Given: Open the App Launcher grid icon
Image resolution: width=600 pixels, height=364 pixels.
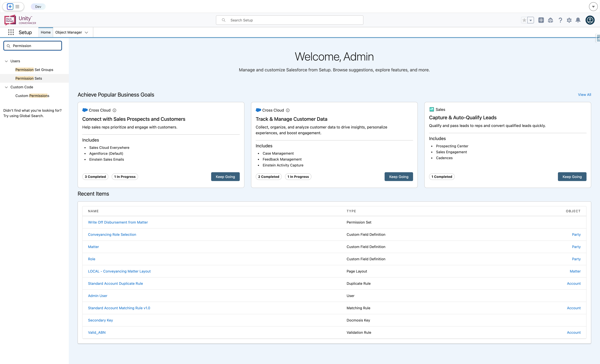Looking at the screenshot, I should click(x=11, y=32).
